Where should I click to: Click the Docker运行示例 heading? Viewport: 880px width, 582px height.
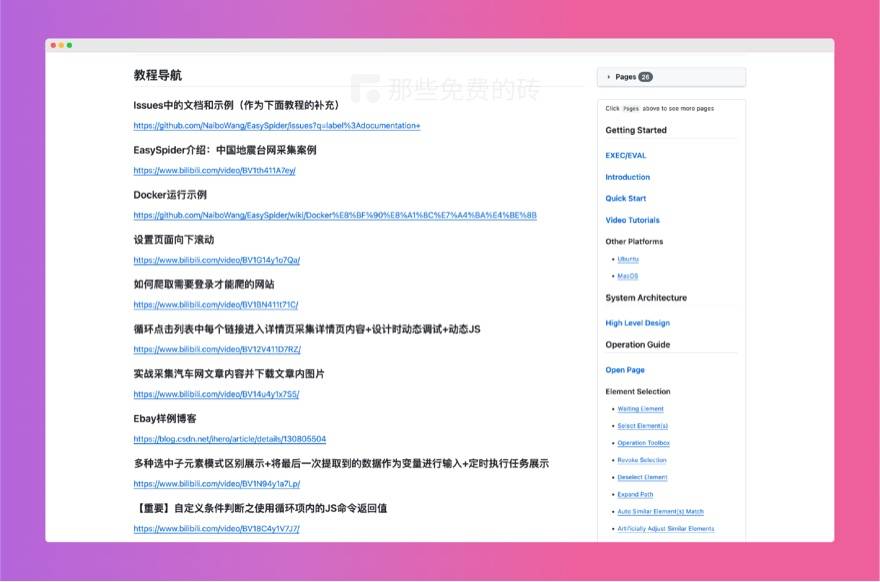(170, 195)
